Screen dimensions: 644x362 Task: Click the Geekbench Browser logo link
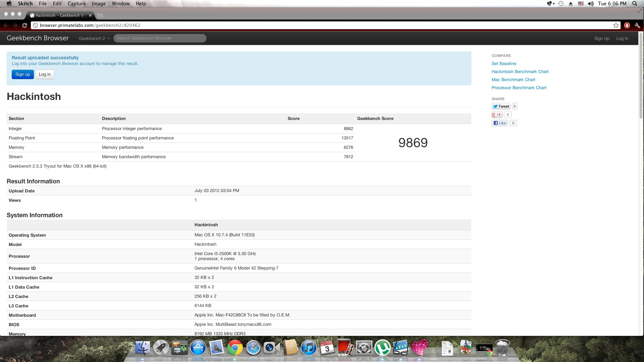tap(38, 38)
